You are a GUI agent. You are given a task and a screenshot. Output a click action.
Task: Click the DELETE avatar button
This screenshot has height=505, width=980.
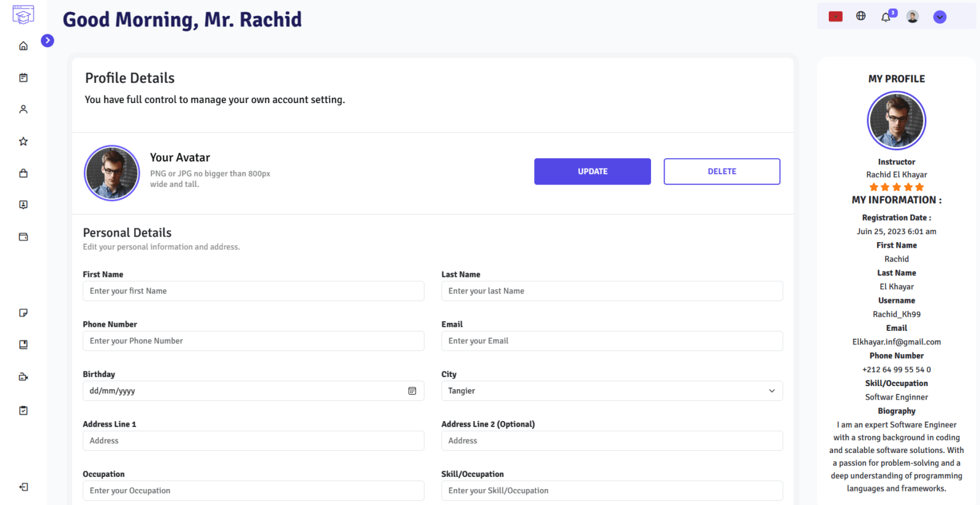(722, 172)
